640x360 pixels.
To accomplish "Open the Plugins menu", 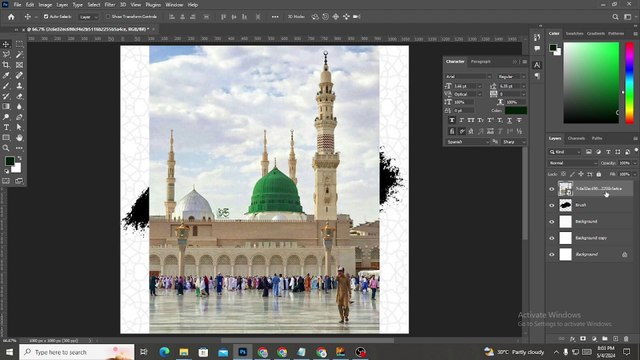I will click(153, 5).
